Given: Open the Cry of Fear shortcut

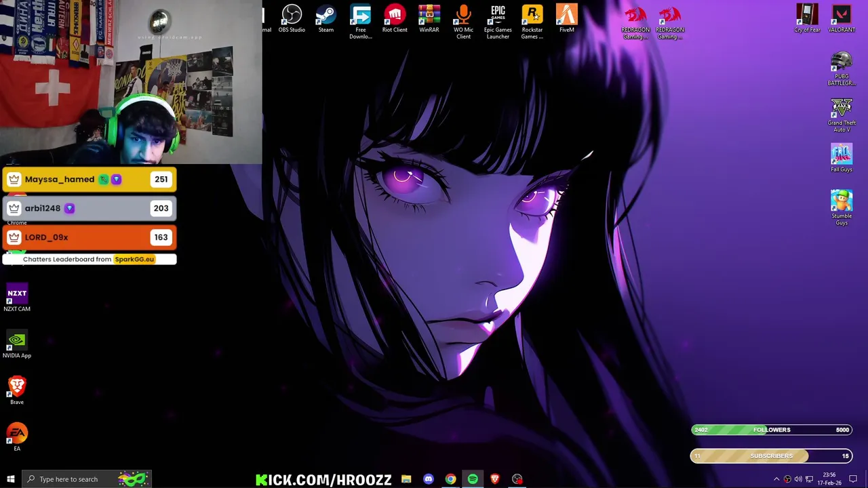Looking at the screenshot, I should tap(807, 19).
